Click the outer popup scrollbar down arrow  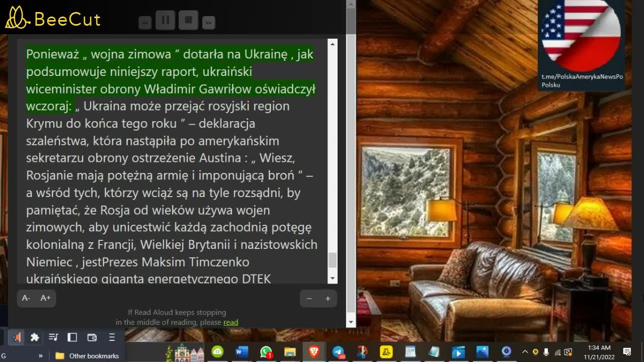tap(351, 322)
